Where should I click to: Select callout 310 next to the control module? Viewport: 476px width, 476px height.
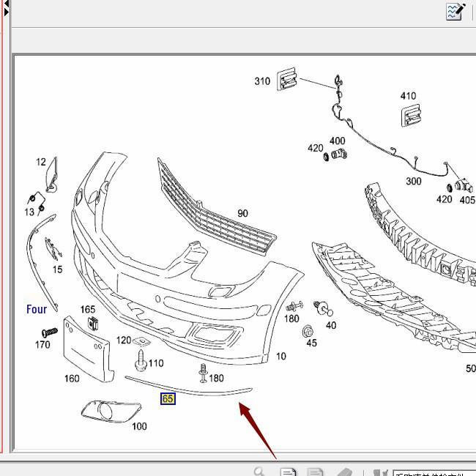click(x=262, y=81)
